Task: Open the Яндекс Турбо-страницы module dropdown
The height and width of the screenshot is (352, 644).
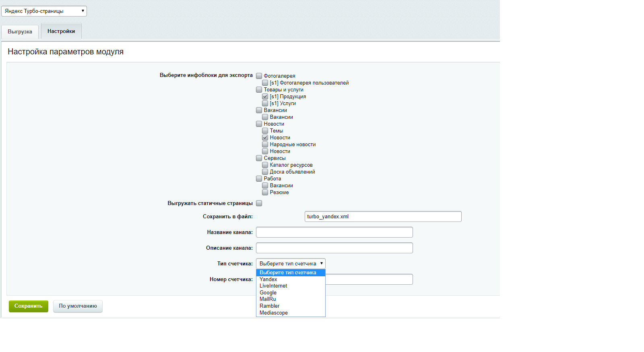Action: point(44,11)
